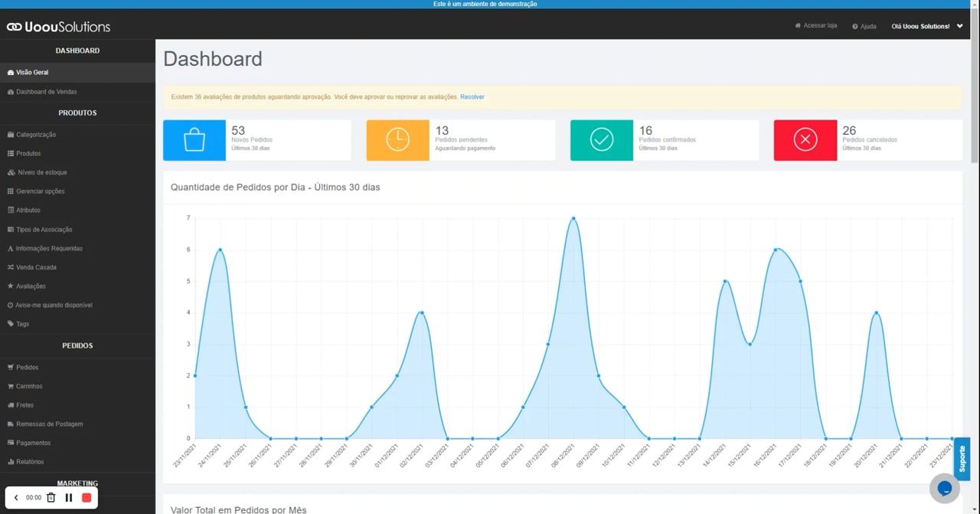Viewport: 980px width, 514px height.
Task: Click the 08/12/2021 peak data point
Action: [573, 218]
